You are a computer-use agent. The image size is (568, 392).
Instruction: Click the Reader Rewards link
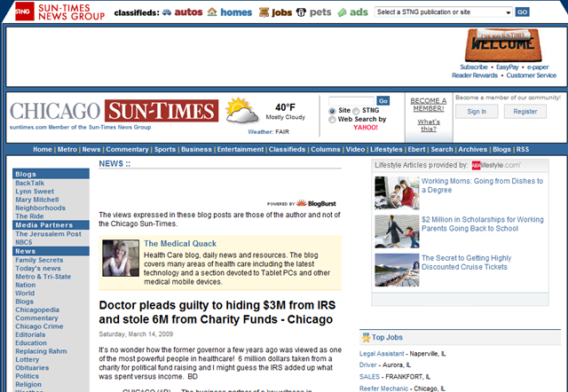coord(475,75)
